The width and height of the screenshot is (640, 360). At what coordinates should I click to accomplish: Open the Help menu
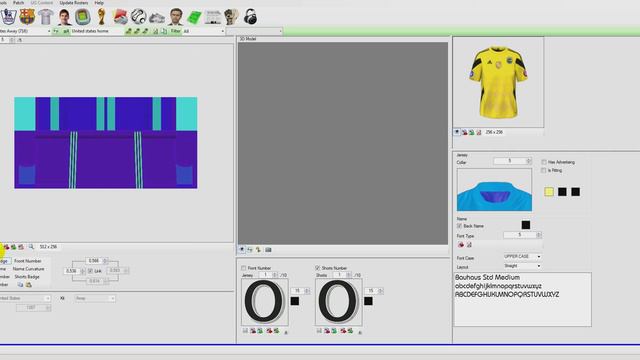coord(99,3)
